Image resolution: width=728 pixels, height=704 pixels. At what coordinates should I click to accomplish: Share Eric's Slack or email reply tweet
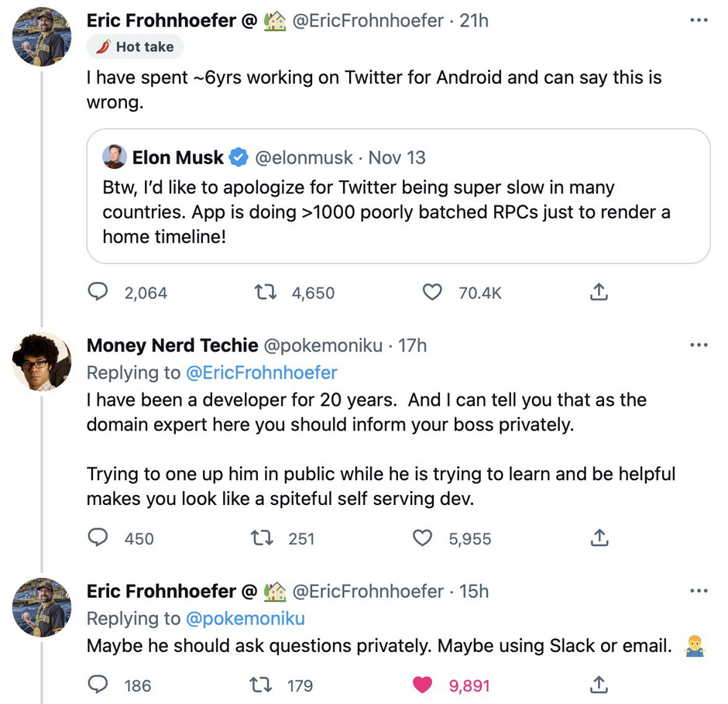pyautogui.click(x=599, y=685)
